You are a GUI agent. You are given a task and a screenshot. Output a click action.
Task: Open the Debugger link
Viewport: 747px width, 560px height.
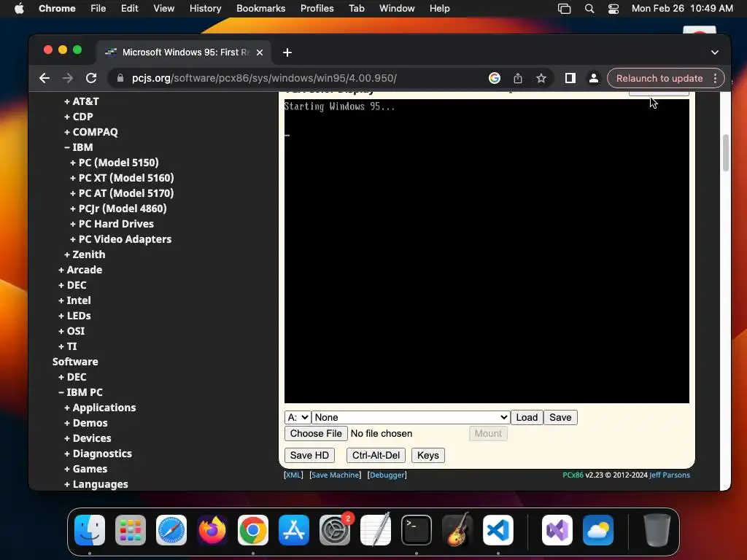(387, 475)
